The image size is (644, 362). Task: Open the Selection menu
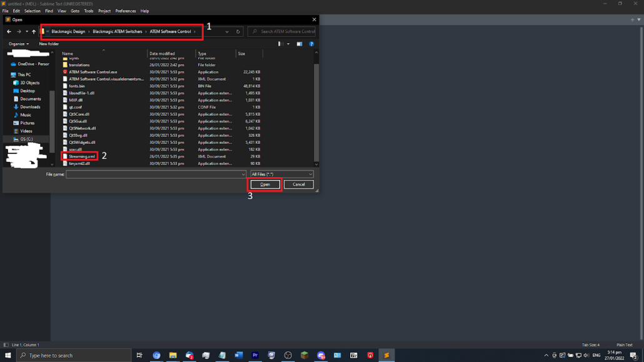coord(33,11)
